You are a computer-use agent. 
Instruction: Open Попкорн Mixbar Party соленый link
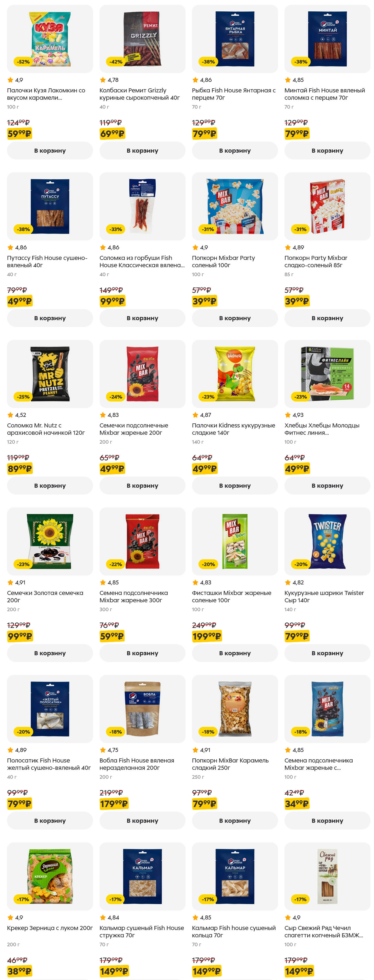[x=223, y=261]
